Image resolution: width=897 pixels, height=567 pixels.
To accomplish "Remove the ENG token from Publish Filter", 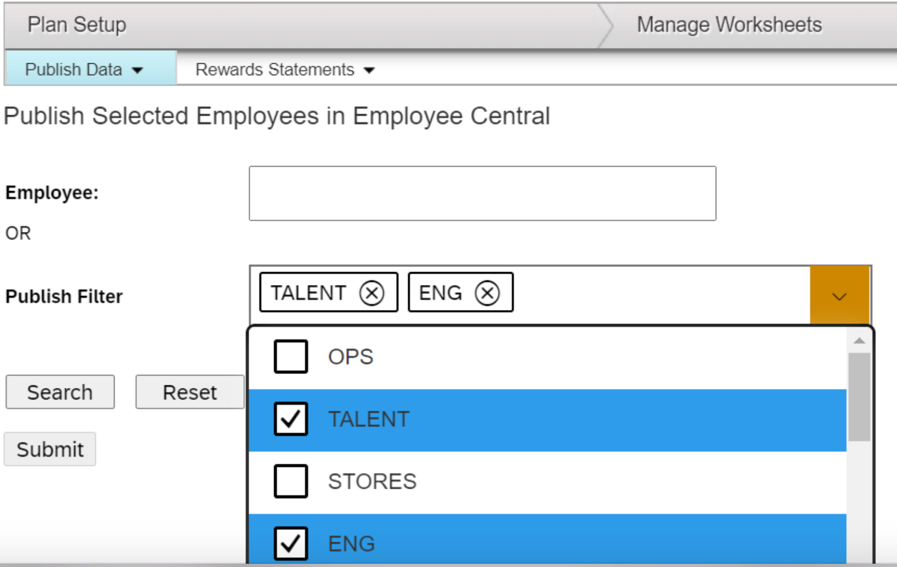I will click(x=487, y=293).
